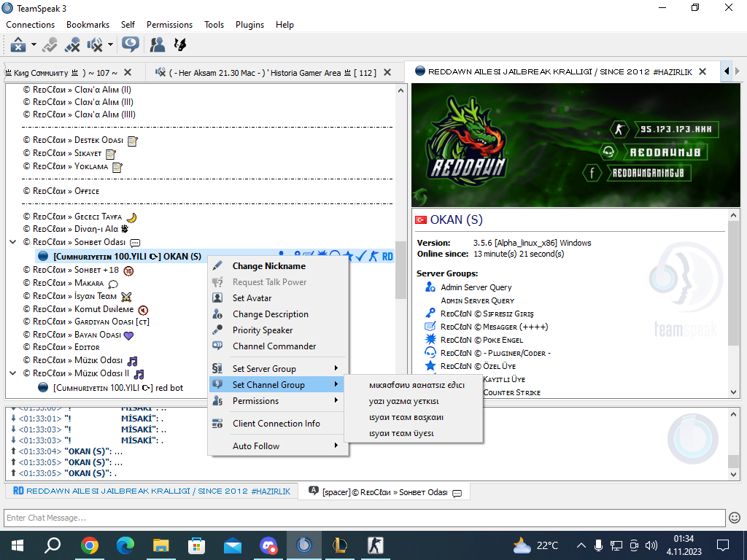Open the Permissions menu in menu bar

pos(169,25)
